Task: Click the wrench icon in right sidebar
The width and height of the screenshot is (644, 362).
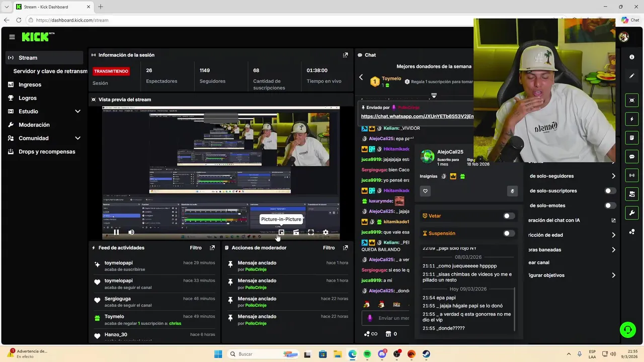Action: [632, 213]
